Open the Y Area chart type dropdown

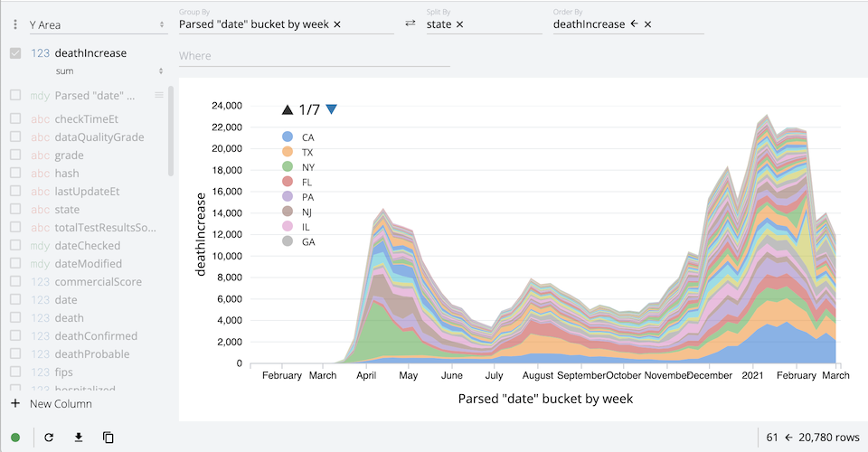[x=98, y=25]
